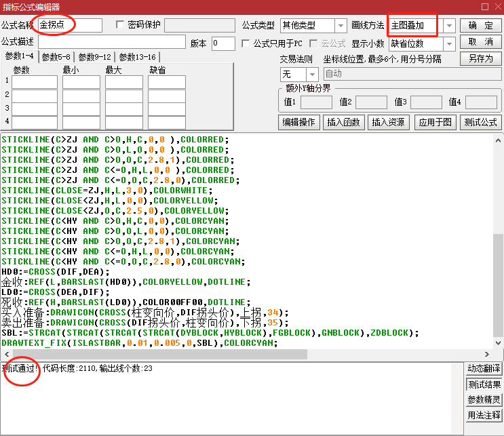This screenshot has width=504, height=436.
Task: Run the 测试公式 test formula button
Action: pyautogui.click(x=480, y=122)
